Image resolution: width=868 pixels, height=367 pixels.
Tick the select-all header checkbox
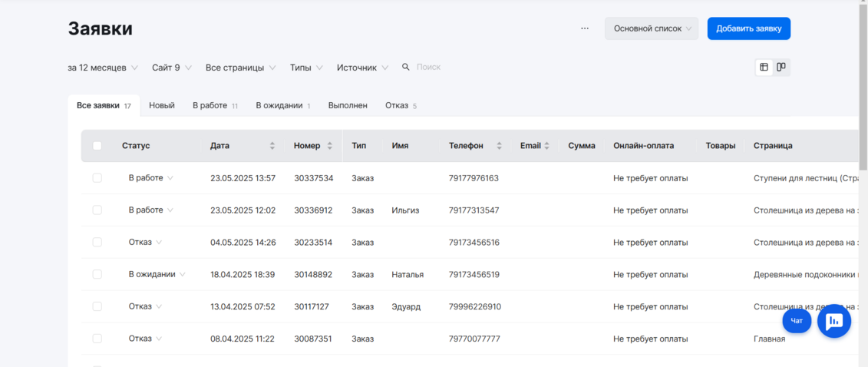click(97, 146)
